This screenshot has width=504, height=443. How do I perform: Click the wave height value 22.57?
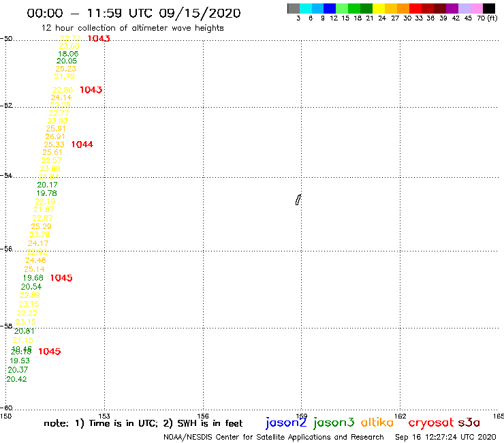tap(52, 160)
